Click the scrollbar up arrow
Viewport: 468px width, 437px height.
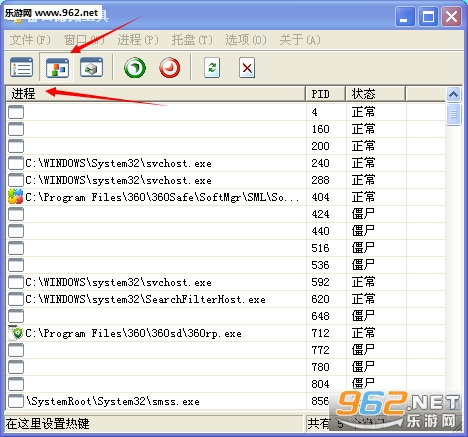pyautogui.click(x=453, y=94)
